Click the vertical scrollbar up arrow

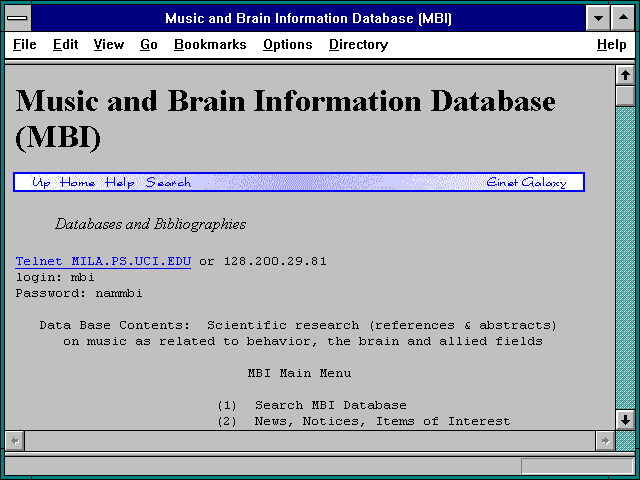point(625,75)
